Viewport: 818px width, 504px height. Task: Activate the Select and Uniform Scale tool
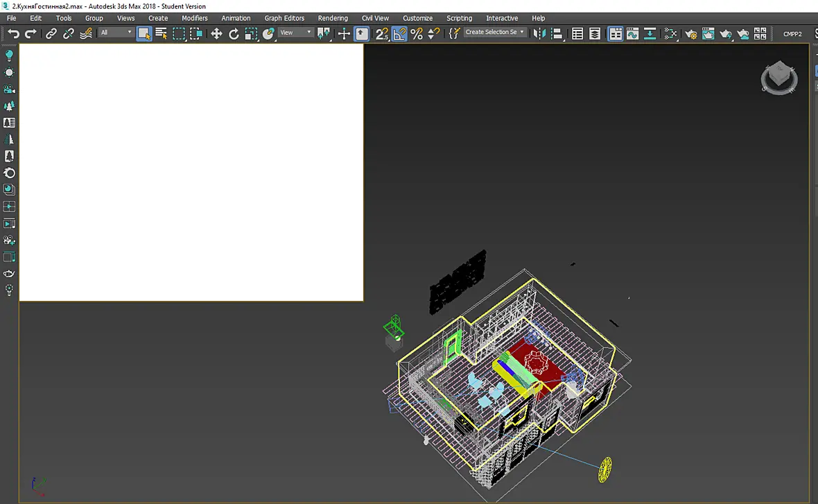click(x=251, y=34)
